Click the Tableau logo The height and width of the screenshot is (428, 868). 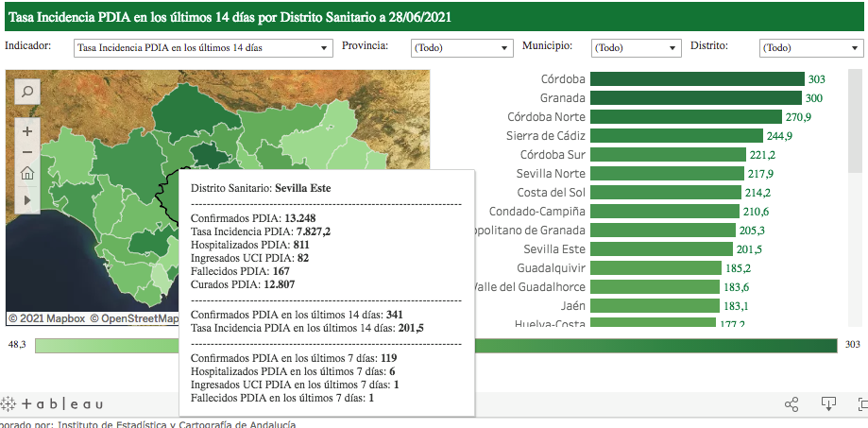coord(53,404)
